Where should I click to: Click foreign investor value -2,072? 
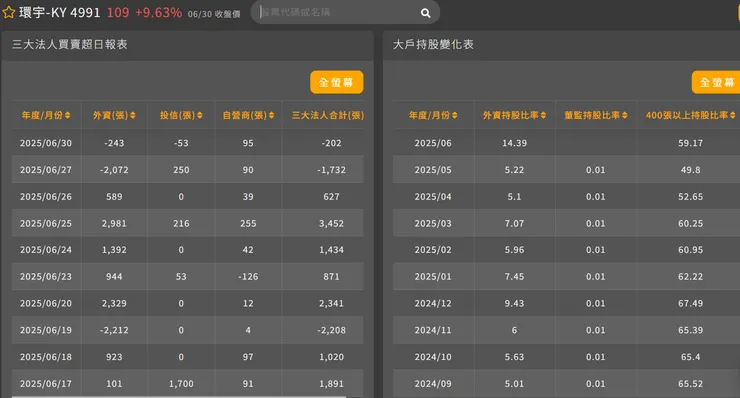click(114, 169)
